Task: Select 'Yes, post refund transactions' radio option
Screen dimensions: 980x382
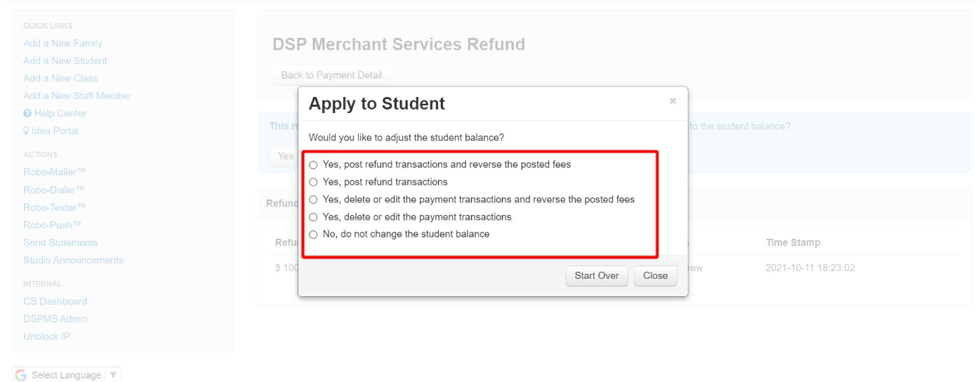Action: pyautogui.click(x=313, y=183)
